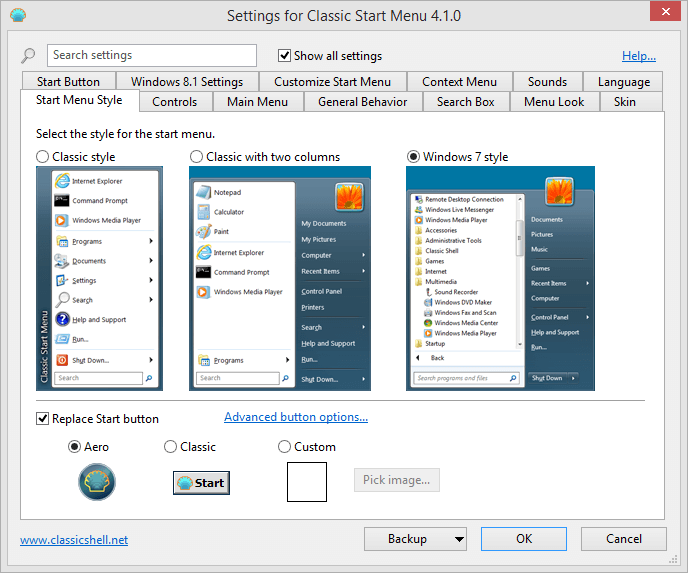Click Remote Desktop Connection icon in Windows 7 preview
This screenshot has height=573, width=688.
tap(419, 199)
